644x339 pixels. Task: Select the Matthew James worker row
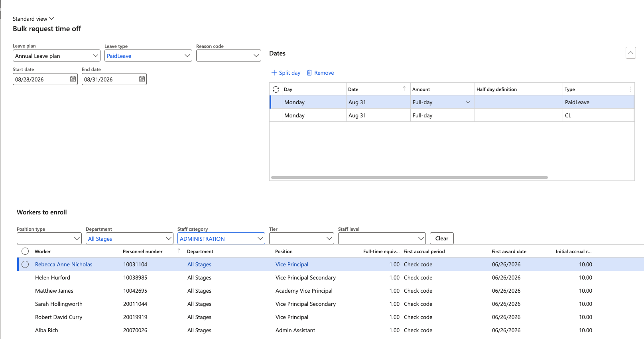(x=331, y=291)
